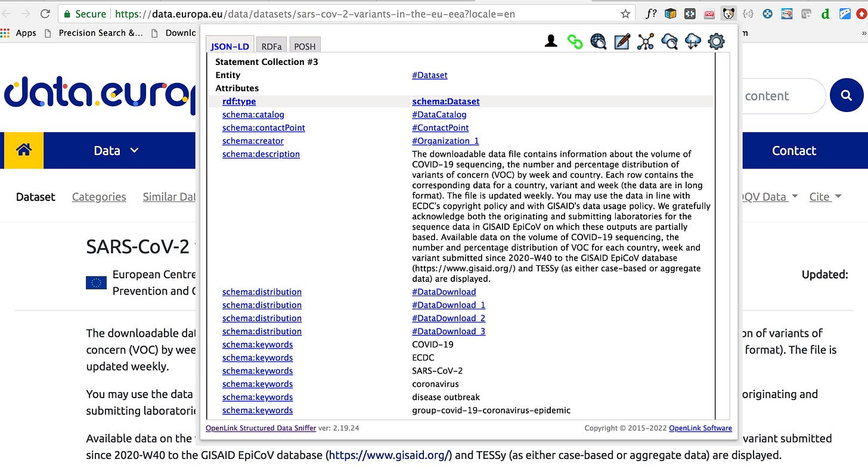The image size is (868, 472).
Task: Open the Contact menu item
Action: (x=793, y=151)
